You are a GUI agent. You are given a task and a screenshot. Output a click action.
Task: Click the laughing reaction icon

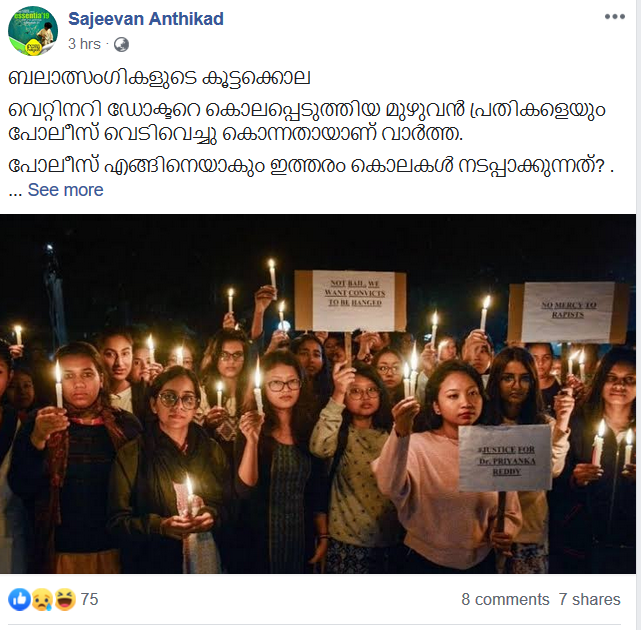(65, 599)
